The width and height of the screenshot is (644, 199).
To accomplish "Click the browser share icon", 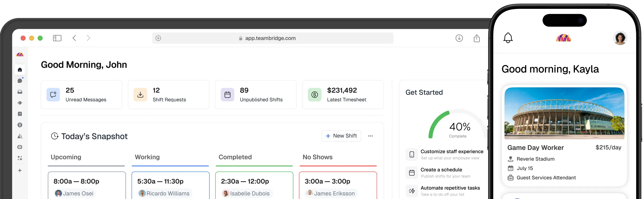I will 477,38.
